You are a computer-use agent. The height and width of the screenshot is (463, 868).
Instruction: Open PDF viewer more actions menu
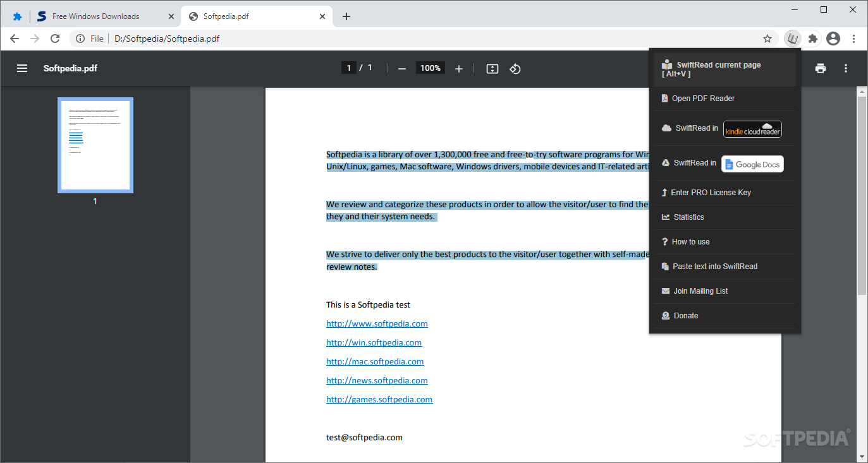846,68
